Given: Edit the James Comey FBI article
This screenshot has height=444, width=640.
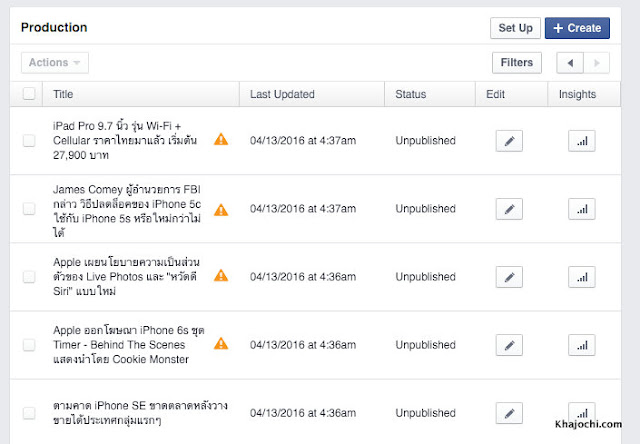Looking at the screenshot, I should click(x=509, y=209).
